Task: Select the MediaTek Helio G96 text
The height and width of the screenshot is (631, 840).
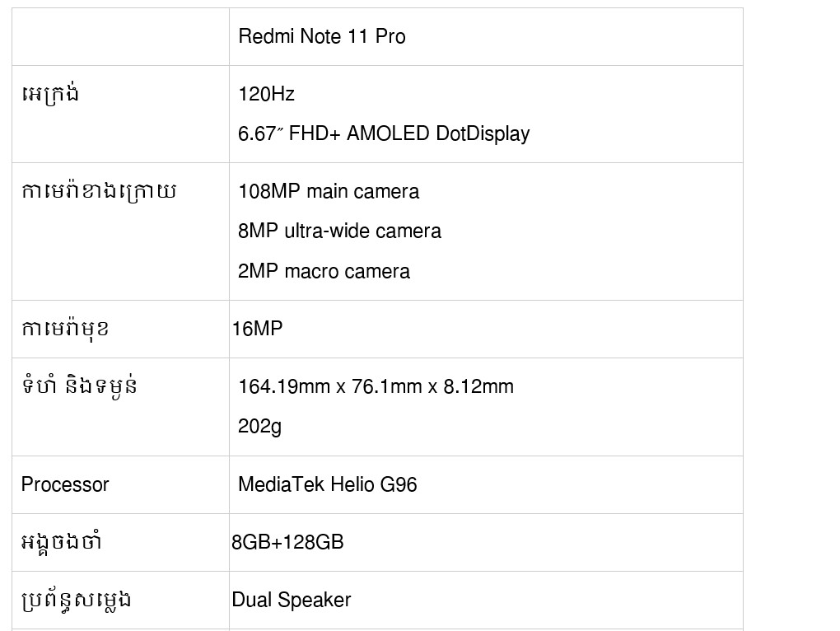Action: pyautogui.click(x=327, y=484)
